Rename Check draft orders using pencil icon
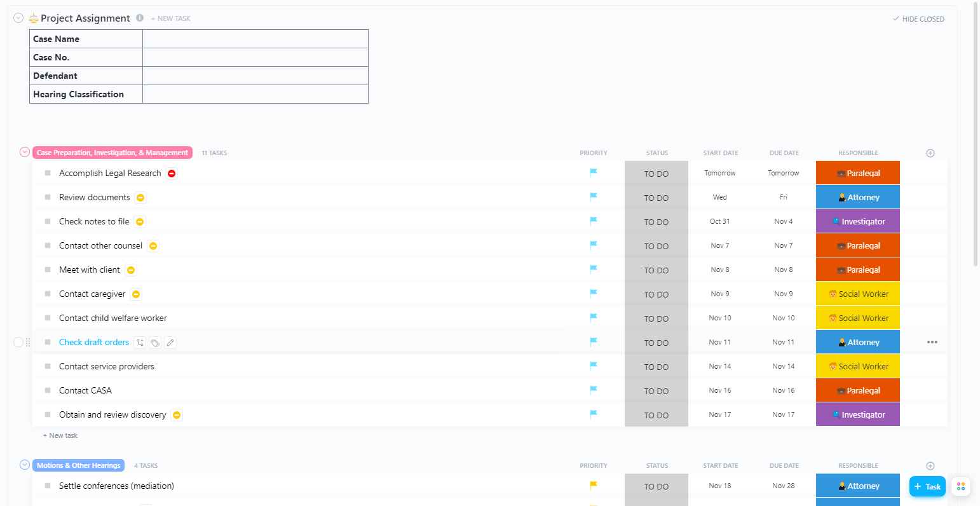980x506 pixels. 170,342
